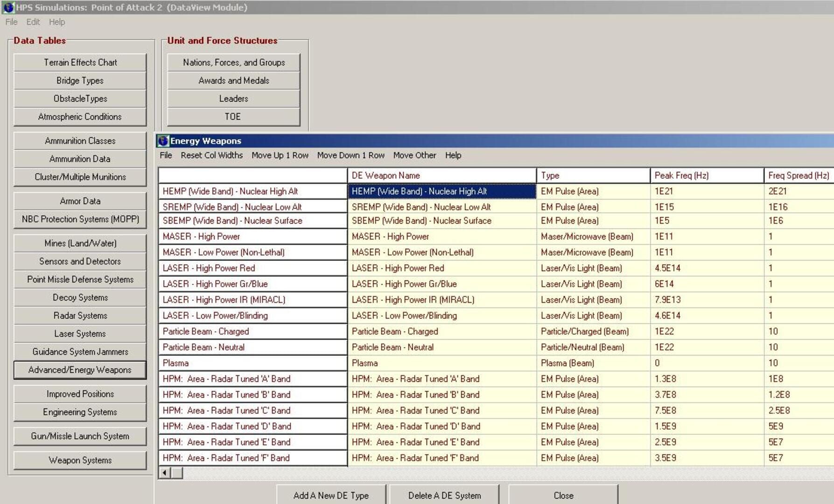The image size is (834, 504).
Task: Delete A DE System
Action: coord(445,495)
